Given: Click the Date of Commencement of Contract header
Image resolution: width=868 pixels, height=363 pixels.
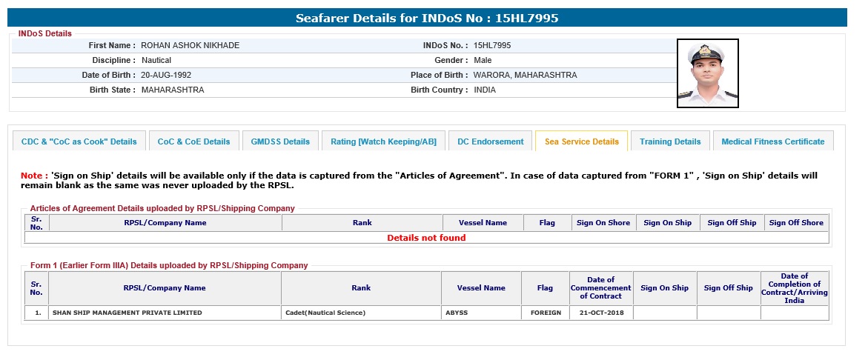Looking at the screenshot, I should click(x=600, y=287).
